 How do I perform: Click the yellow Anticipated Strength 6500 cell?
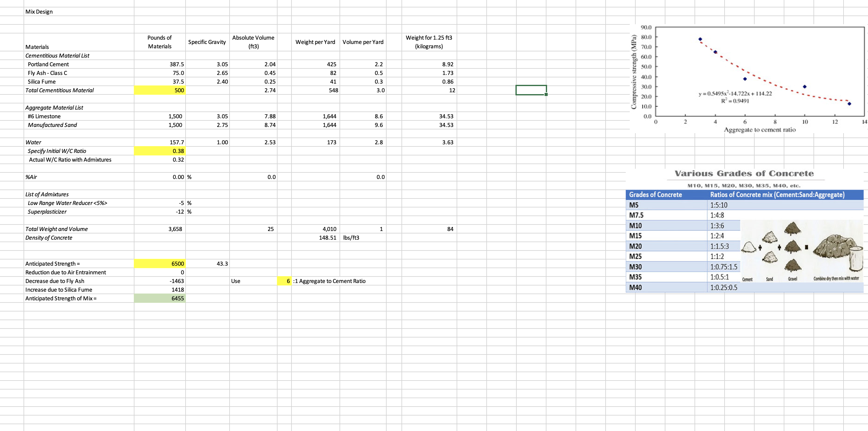click(x=160, y=263)
